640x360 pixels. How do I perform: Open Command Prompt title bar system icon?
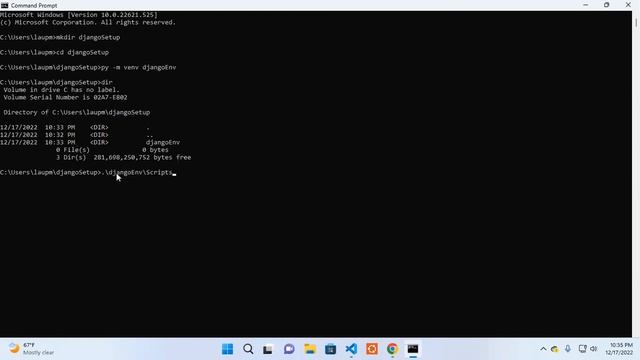4,5
